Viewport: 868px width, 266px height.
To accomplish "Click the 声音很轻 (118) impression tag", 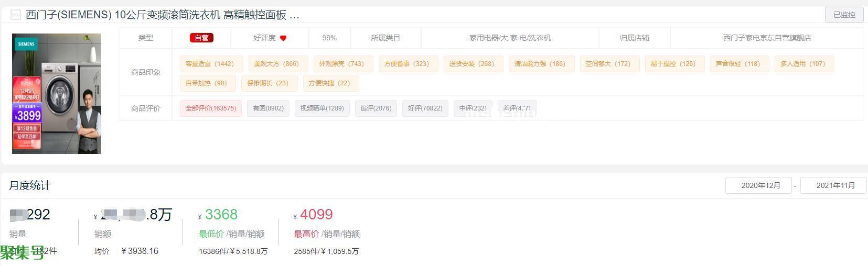I will (737, 64).
